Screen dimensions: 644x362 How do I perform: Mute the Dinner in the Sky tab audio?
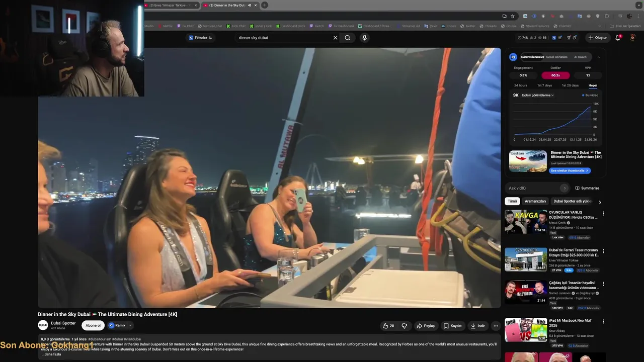tap(250, 6)
